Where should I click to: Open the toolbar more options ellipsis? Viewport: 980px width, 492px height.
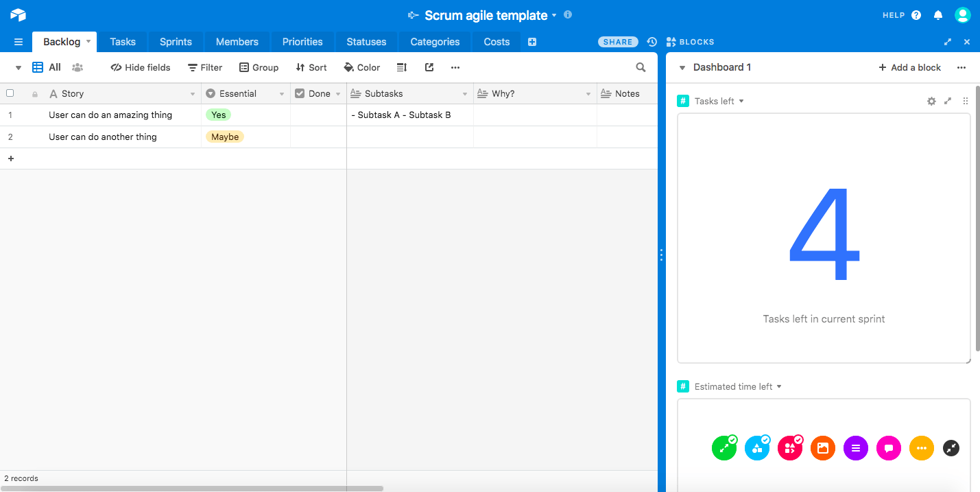tap(455, 67)
